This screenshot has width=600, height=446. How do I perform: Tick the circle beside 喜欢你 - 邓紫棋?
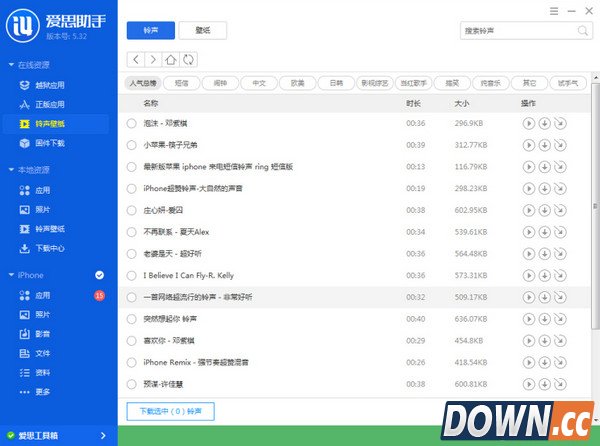[x=132, y=340]
